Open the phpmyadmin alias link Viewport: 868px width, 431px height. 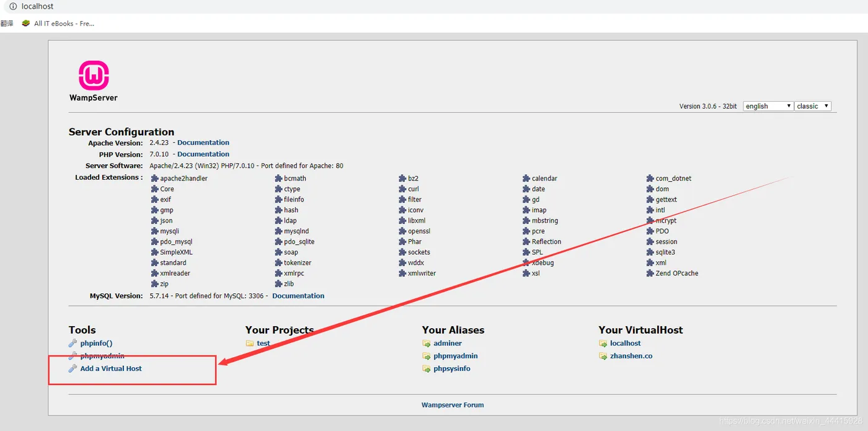[456, 356]
